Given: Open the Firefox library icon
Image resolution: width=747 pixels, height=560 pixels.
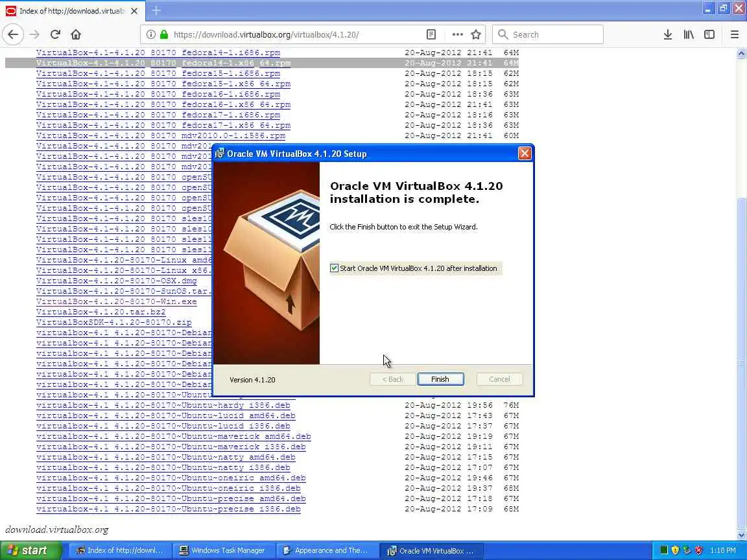Looking at the screenshot, I should (689, 34).
